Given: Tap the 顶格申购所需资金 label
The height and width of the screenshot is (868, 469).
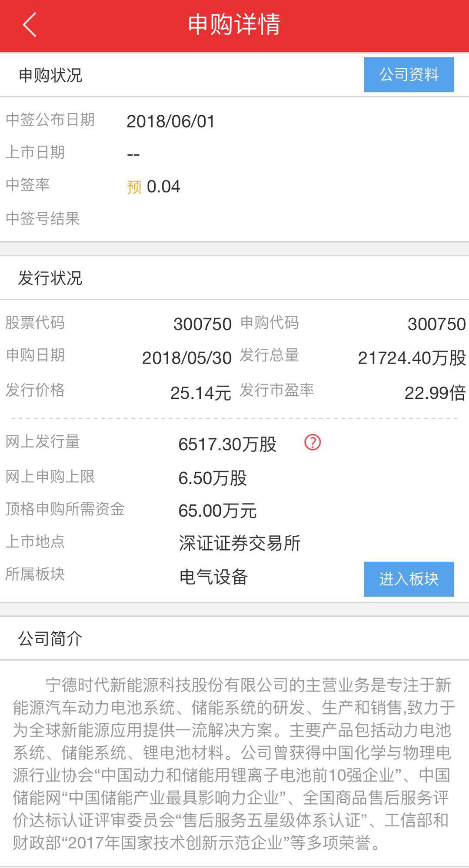Looking at the screenshot, I should tap(65, 509).
